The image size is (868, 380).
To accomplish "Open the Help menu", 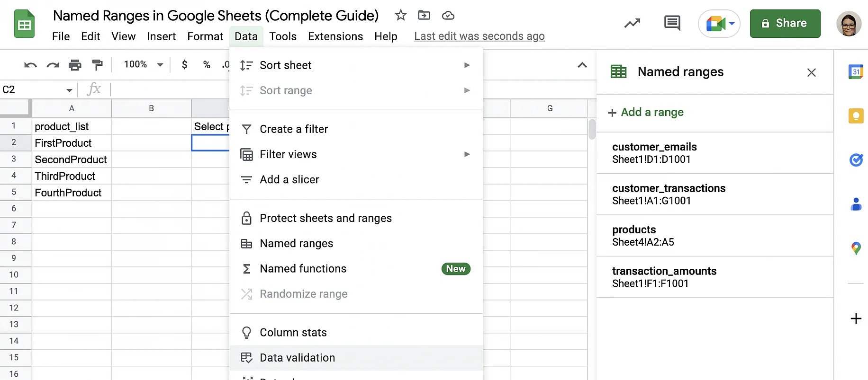I will coord(386,36).
